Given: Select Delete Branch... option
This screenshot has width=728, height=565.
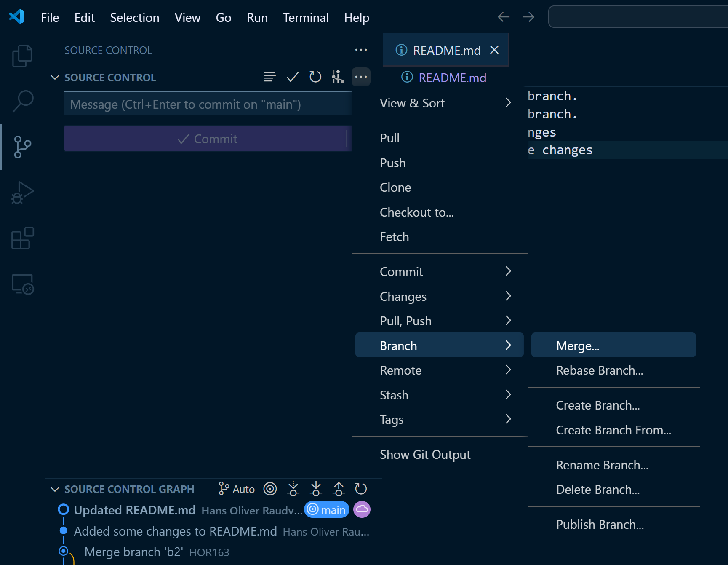Looking at the screenshot, I should tap(613, 489).
